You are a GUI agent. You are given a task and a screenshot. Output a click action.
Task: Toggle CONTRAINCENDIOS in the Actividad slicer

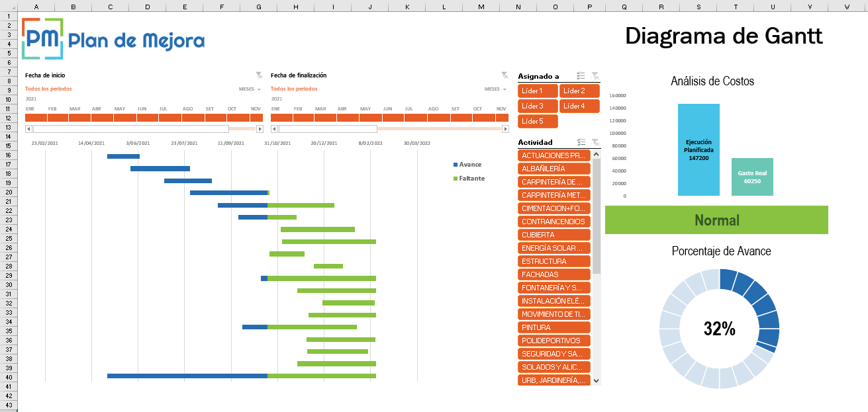tap(554, 222)
